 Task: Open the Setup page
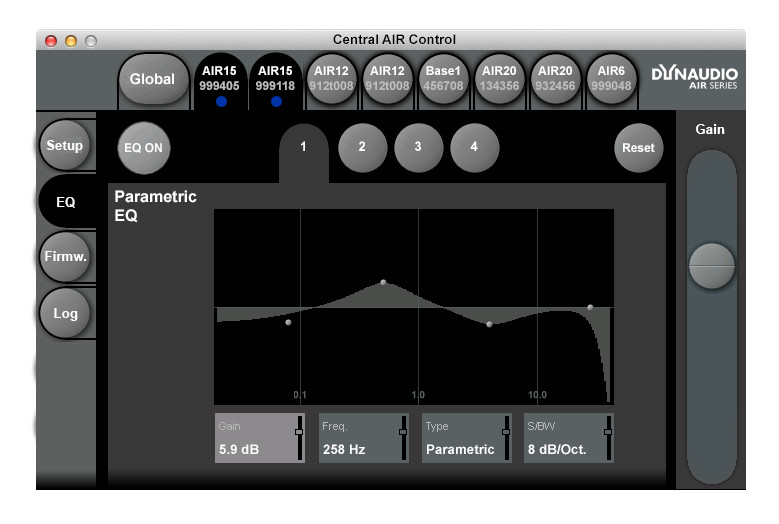pos(65,145)
